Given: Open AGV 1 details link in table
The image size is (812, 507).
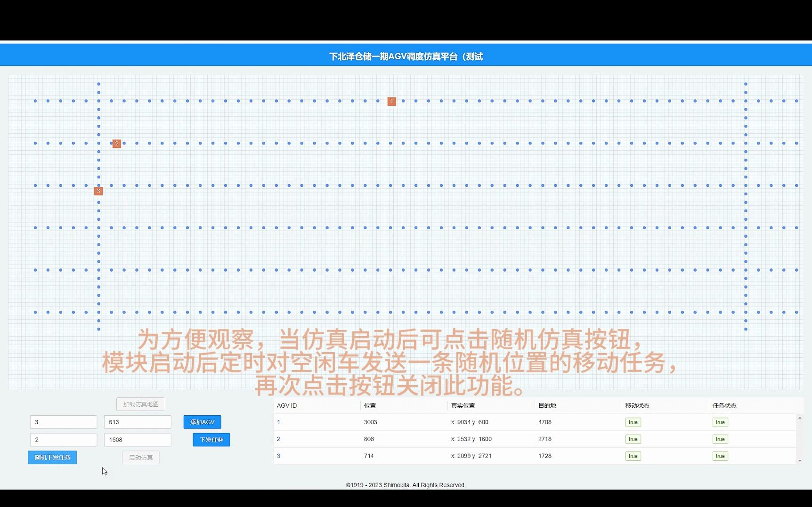Looking at the screenshot, I should pos(278,422).
